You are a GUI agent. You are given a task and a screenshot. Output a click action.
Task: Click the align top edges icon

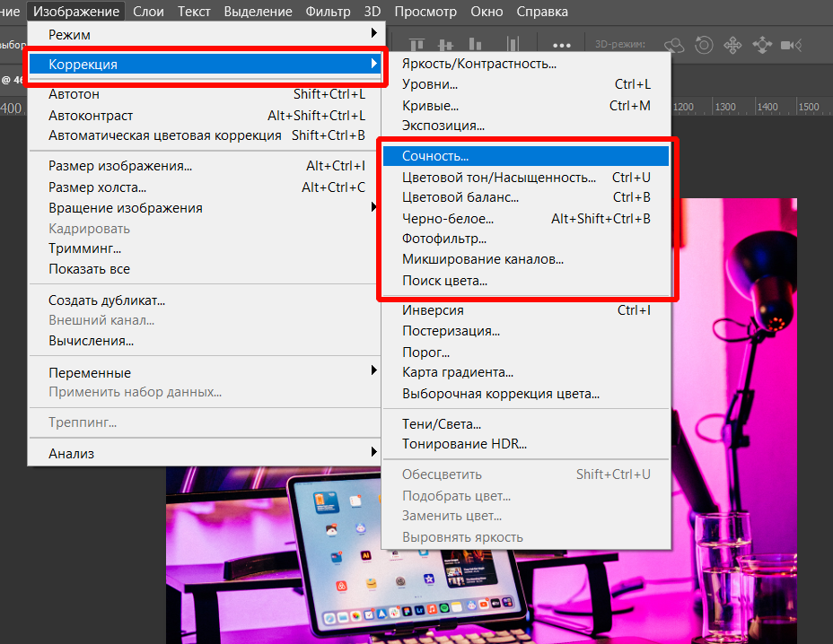click(418, 44)
